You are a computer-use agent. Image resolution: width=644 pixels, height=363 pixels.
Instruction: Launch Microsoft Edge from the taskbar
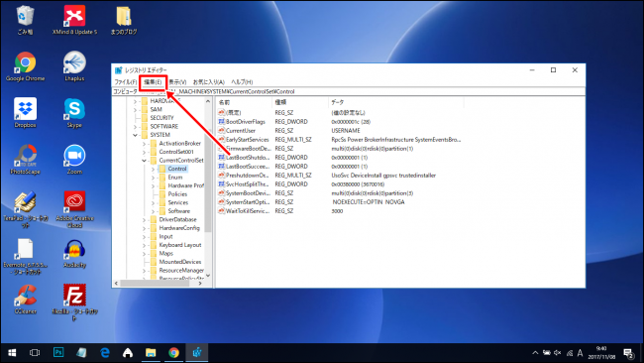pos(105,353)
